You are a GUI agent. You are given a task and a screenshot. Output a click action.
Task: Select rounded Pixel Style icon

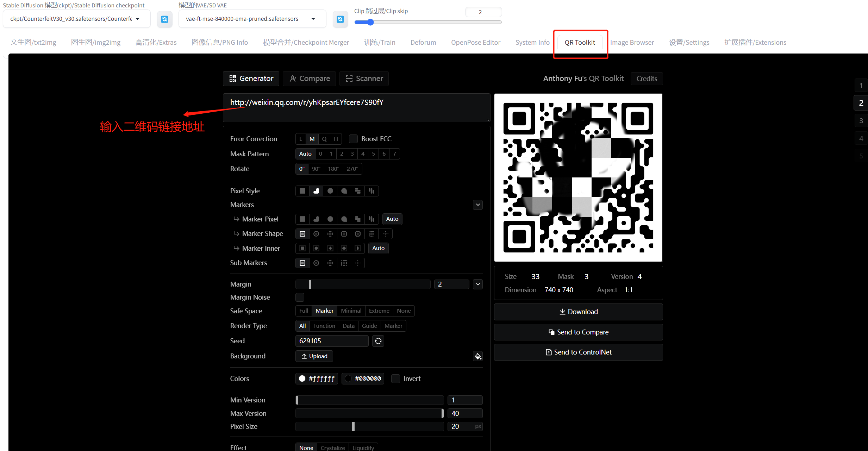tap(316, 191)
